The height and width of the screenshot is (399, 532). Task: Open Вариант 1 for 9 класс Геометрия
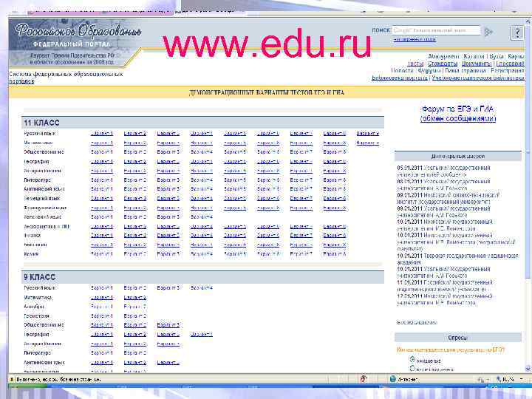click(x=102, y=316)
